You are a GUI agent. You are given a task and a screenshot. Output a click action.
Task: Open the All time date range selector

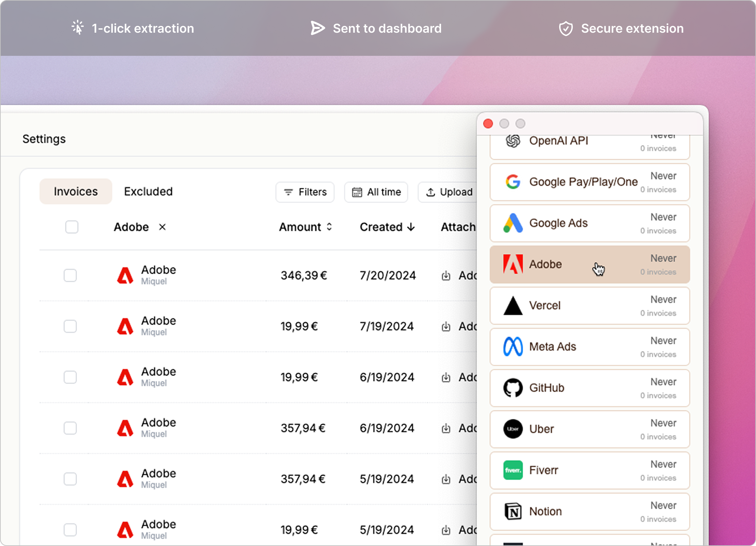coord(376,192)
